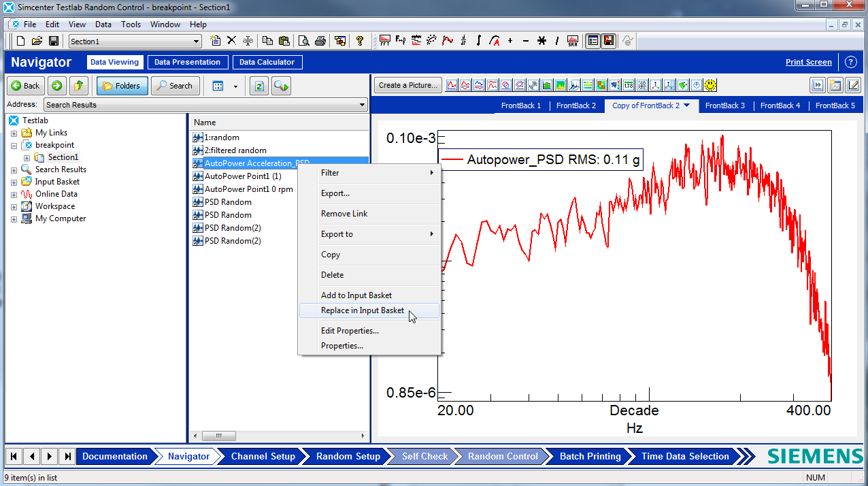Viewport: 868px width, 486px height.
Task: Click the help question mark circle icon
Action: click(850, 62)
